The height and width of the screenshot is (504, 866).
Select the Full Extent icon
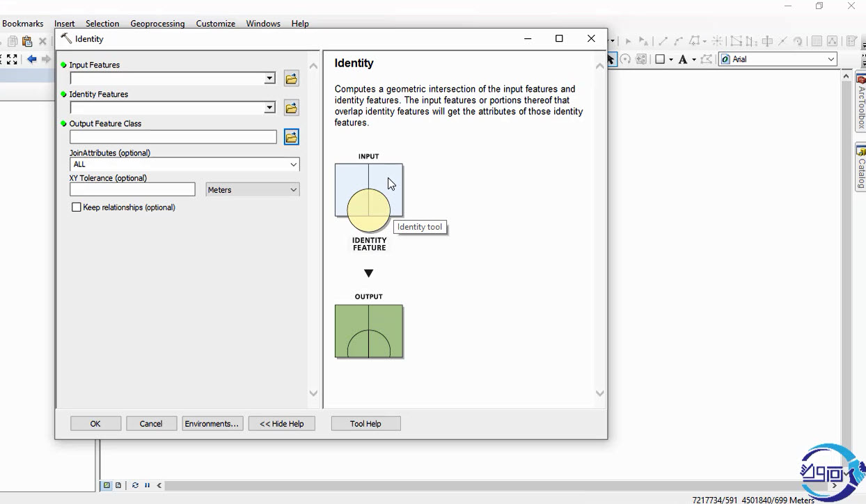pyautogui.click(x=12, y=60)
